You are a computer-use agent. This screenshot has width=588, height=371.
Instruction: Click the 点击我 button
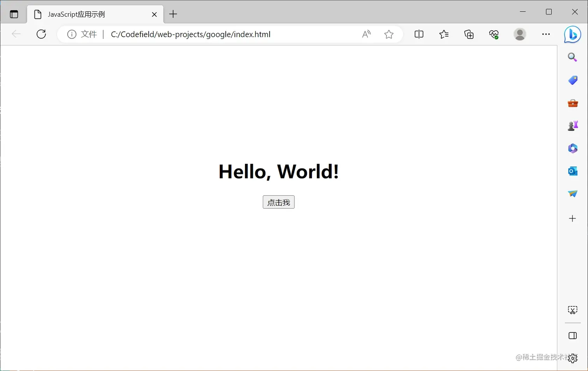pos(278,202)
